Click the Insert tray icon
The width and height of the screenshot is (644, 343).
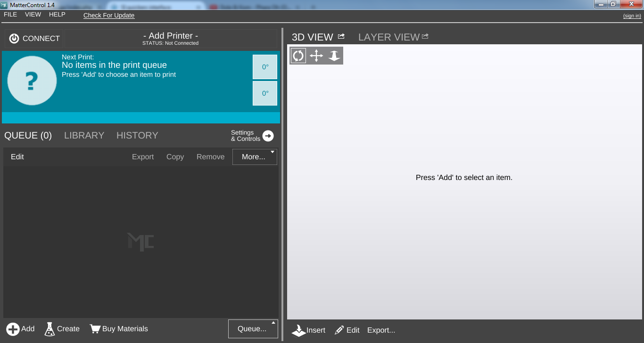coord(298,330)
